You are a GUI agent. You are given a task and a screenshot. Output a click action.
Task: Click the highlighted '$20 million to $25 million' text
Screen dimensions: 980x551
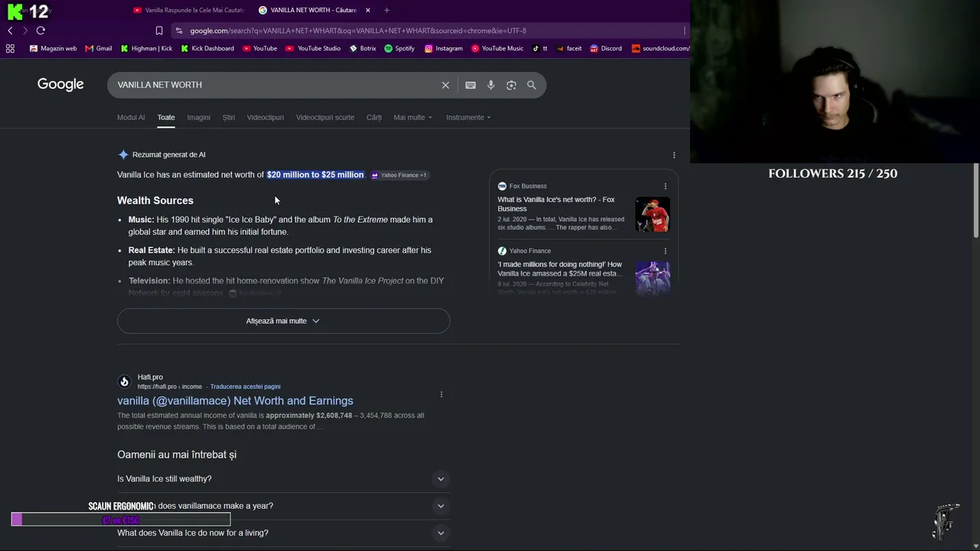pyautogui.click(x=315, y=174)
